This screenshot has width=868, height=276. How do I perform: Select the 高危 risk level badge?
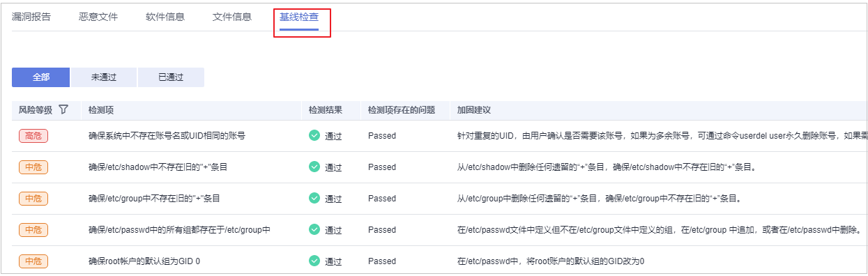[33, 136]
